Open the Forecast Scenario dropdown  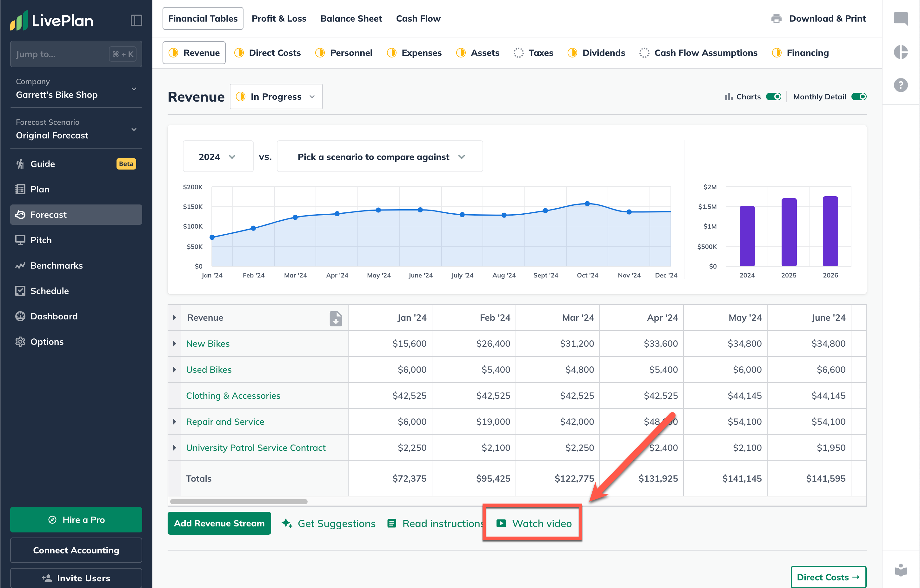pyautogui.click(x=76, y=129)
